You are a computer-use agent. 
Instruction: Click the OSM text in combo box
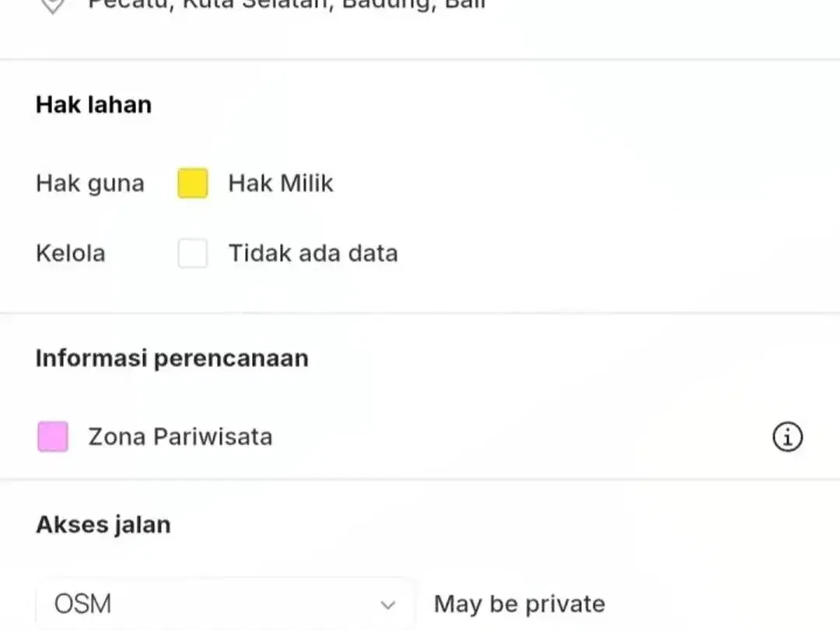(82, 604)
